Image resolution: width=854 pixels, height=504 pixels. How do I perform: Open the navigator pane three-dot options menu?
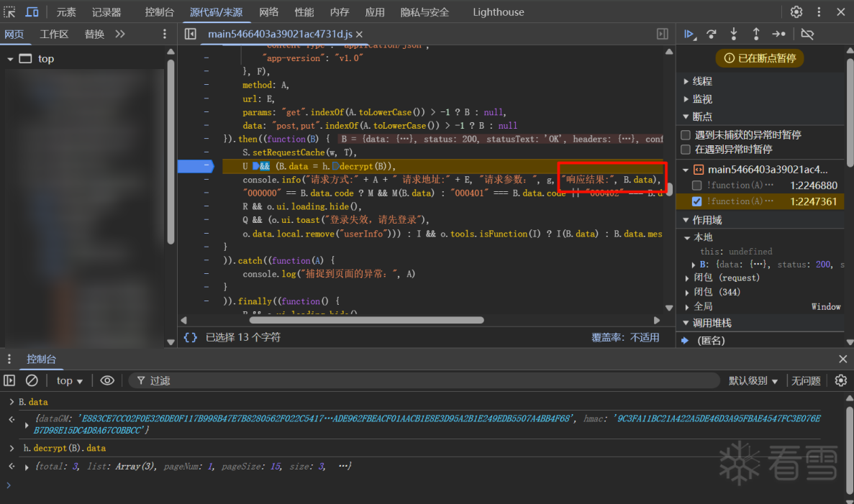[x=165, y=34]
